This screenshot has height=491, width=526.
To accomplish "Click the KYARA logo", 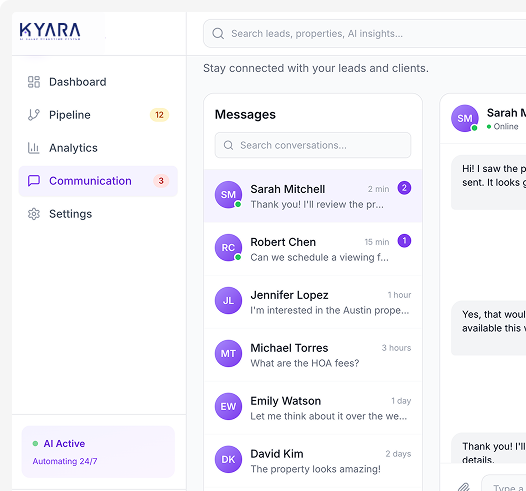I will 50,32.
